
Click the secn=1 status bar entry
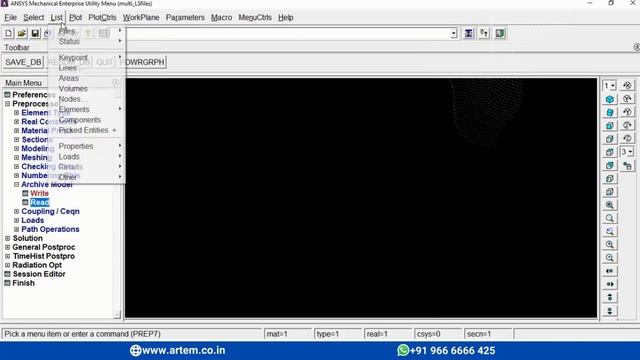tap(488, 334)
